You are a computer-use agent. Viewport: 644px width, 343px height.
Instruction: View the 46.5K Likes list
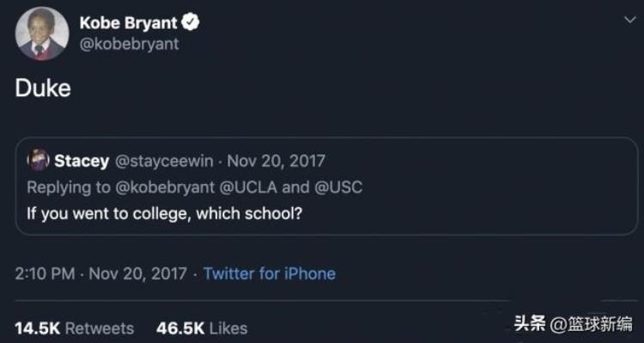[x=202, y=328]
